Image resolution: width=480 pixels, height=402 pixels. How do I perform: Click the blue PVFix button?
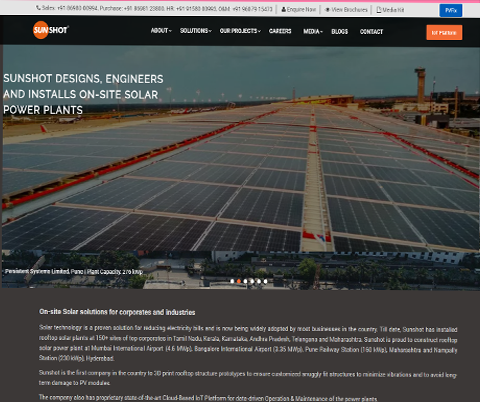[451, 10]
